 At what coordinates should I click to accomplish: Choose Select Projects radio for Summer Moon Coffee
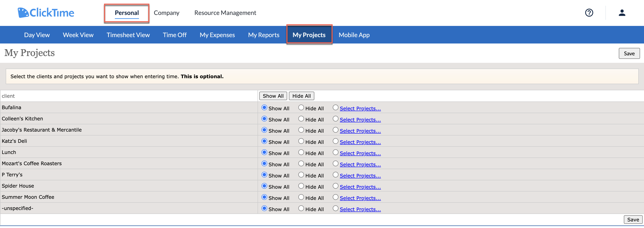coord(336,197)
